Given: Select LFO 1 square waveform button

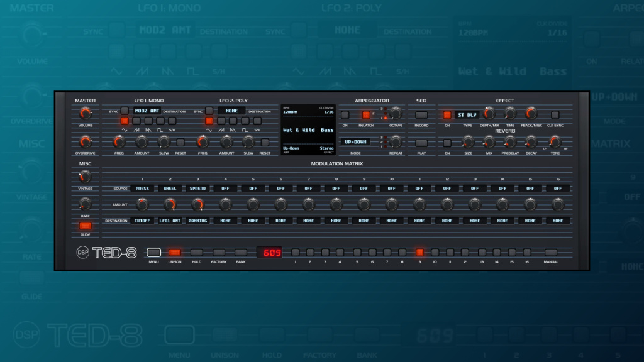Looking at the screenshot, I should pos(160,121).
